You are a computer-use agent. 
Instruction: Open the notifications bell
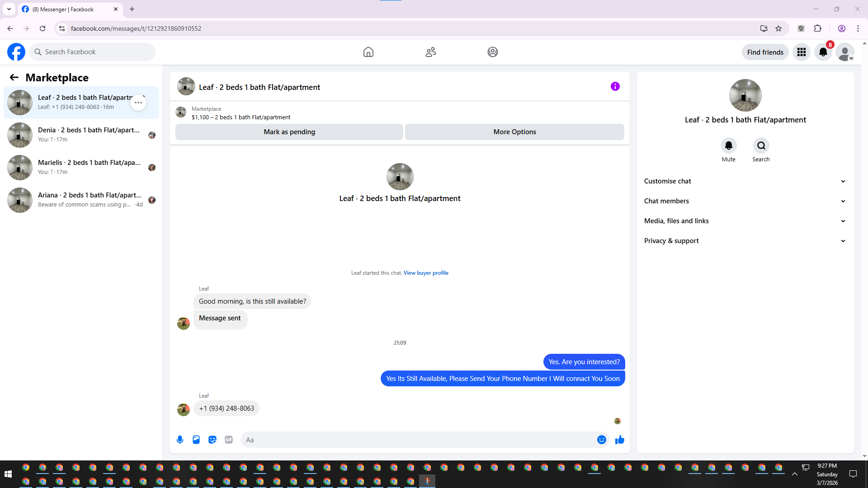pyautogui.click(x=823, y=52)
